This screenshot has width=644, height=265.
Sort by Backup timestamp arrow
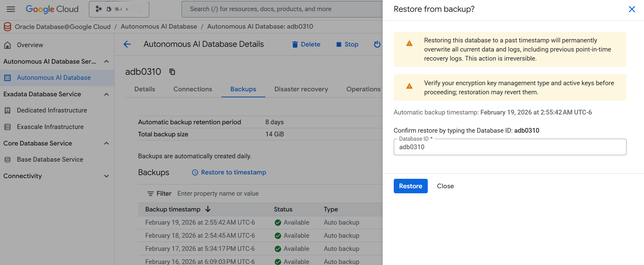pos(208,209)
